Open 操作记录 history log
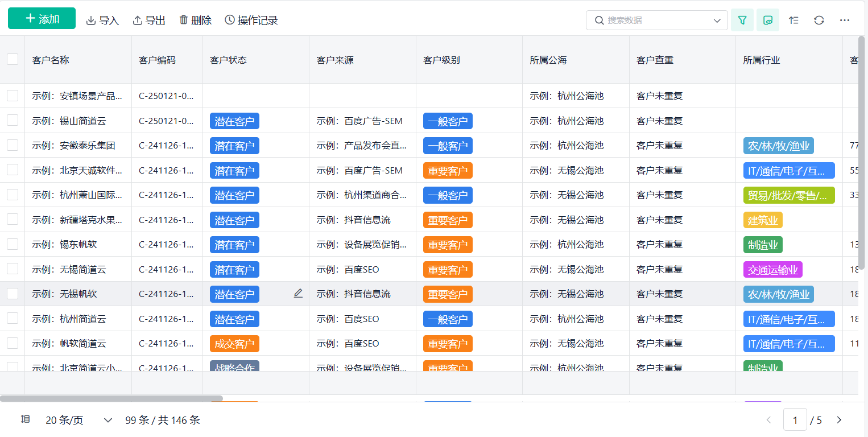868x437 pixels. (251, 20)
